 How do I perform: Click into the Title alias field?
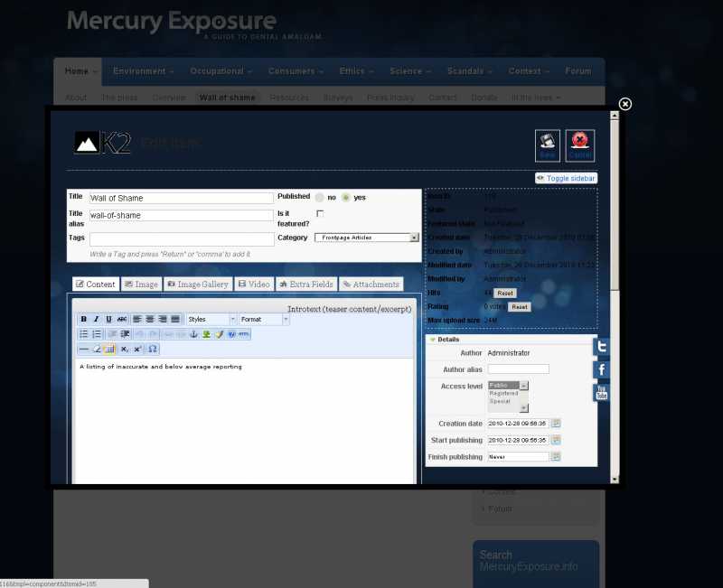pyautogui.click(x=182, y=215)
